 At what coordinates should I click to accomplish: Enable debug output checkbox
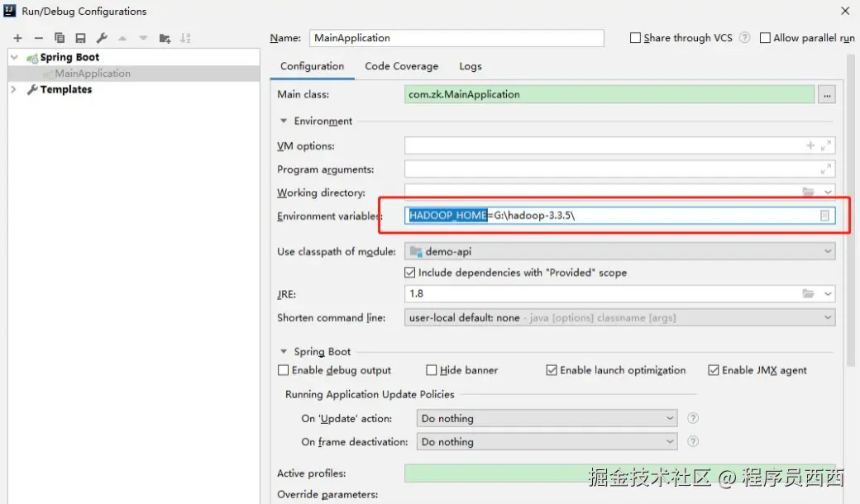click(x=283, y=370)
